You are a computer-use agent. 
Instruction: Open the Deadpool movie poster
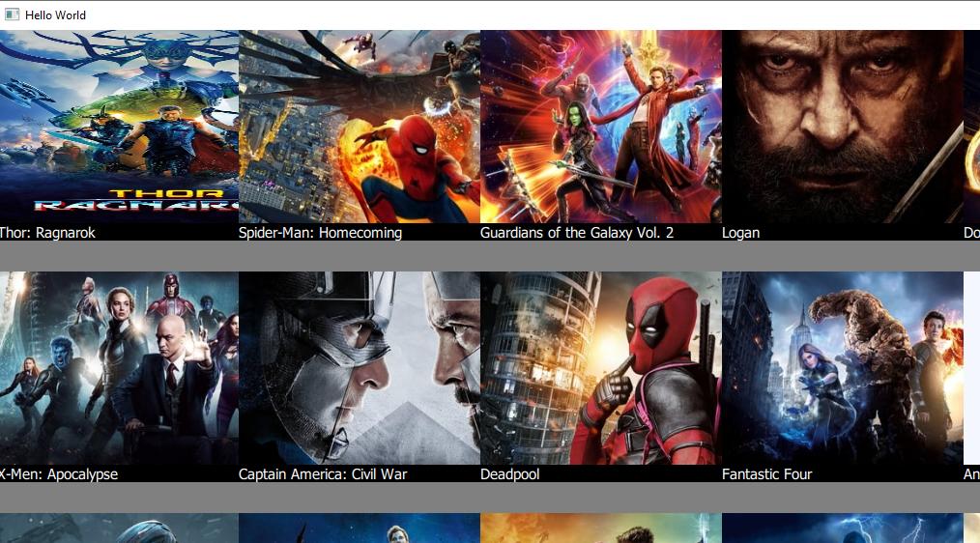(x=600, y=368)
